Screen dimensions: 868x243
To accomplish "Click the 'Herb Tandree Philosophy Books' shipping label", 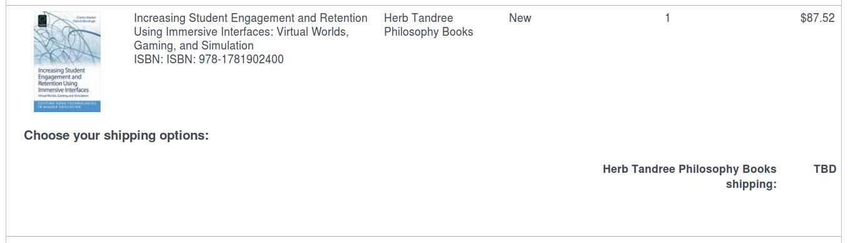I will pyautogui.click(x=690, y=169).
